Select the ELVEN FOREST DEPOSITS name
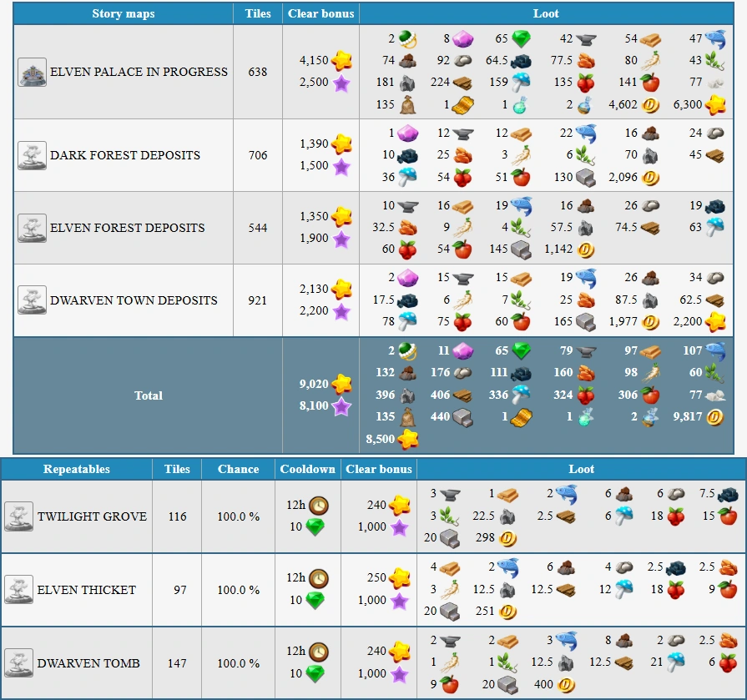The height and width of the screenshot is (700, 747). tap(127, 228)
